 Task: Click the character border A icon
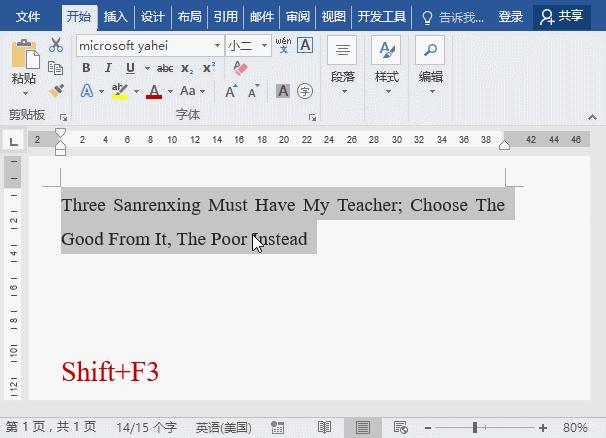[305, 45]
